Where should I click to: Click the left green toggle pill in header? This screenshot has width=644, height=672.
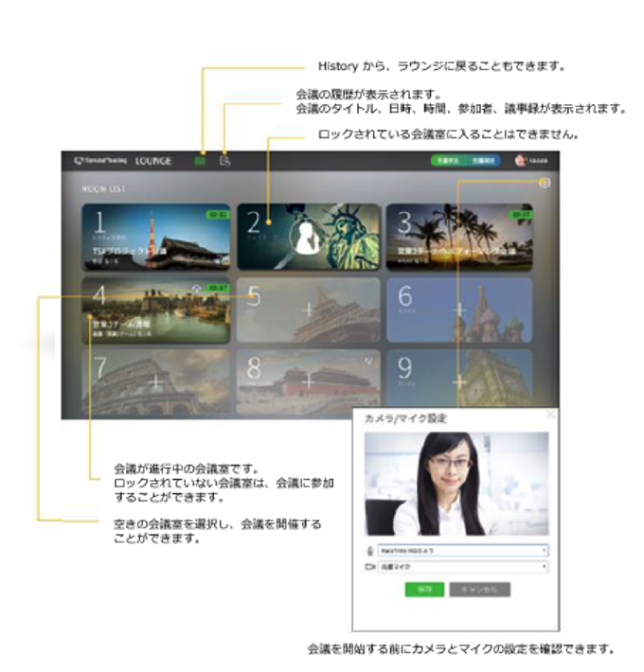point(442,161)
